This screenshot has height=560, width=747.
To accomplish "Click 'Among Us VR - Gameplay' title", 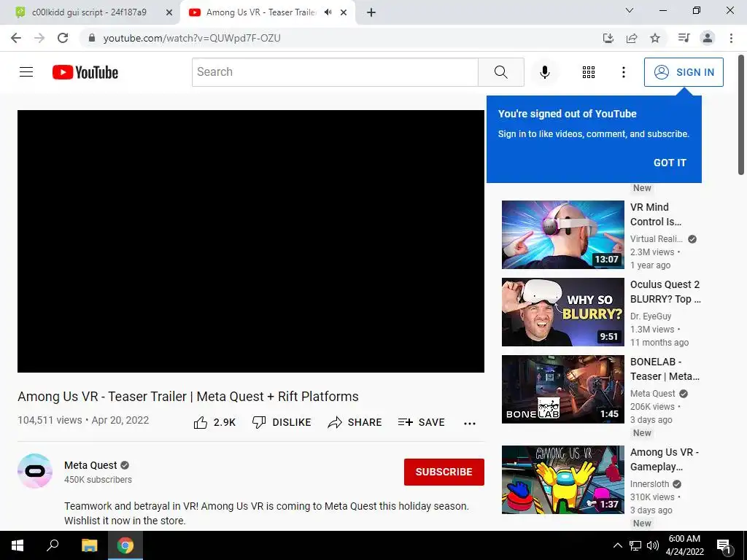I will 665,459.
